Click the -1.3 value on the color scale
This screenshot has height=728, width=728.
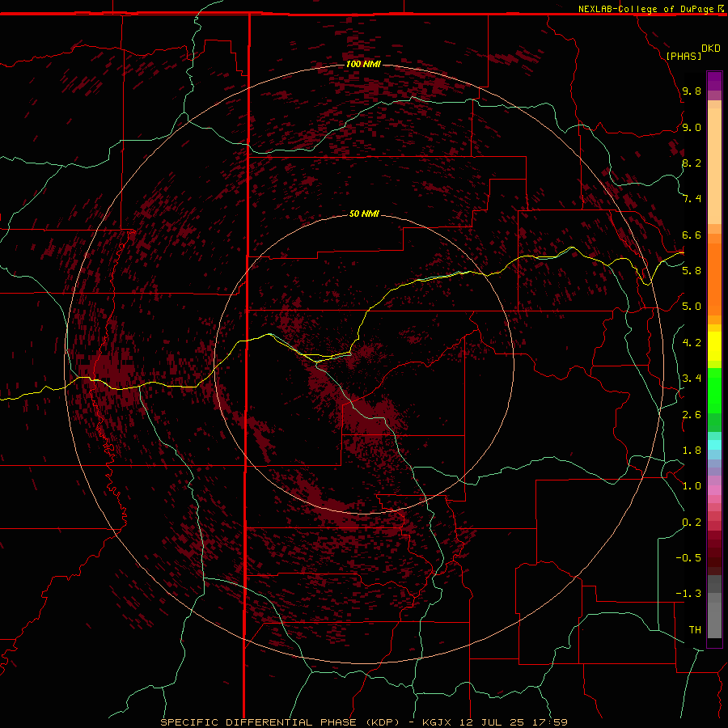688,594
